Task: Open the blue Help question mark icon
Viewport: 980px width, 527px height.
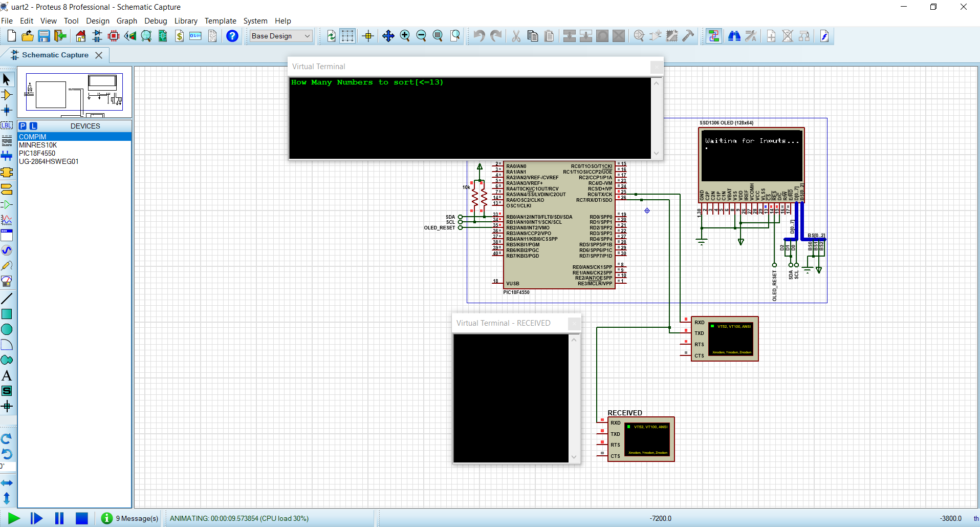Action: 232,36
